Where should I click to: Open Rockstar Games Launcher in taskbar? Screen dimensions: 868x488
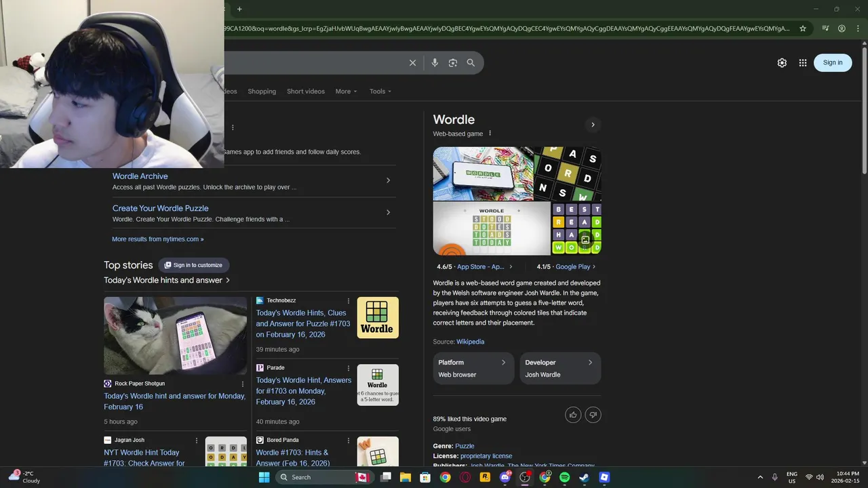click(x=485, y=477)
